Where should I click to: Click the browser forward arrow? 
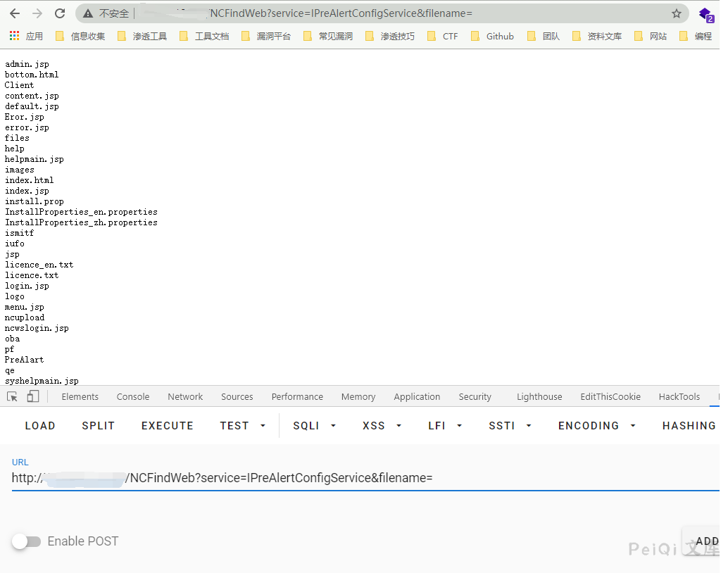click(37, 13)
